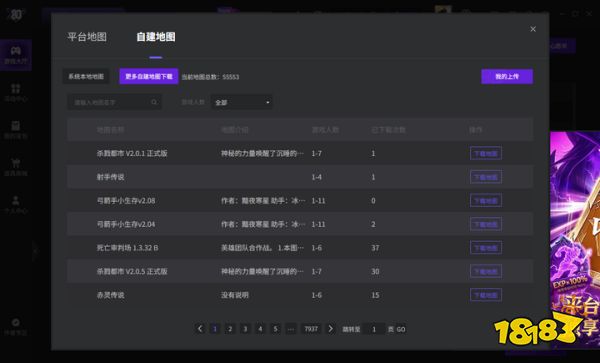Open the game hall controller icon in sidebar

(16, 51)
